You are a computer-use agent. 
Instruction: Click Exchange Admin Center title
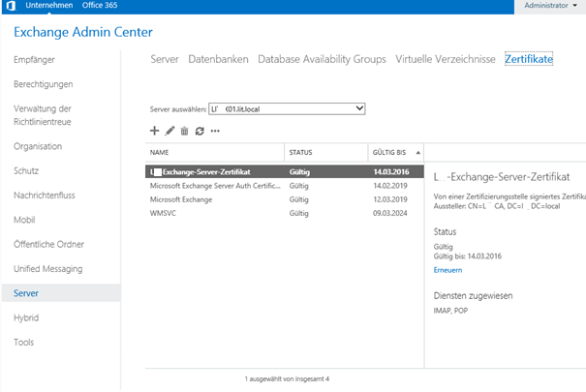click(83, 32)
